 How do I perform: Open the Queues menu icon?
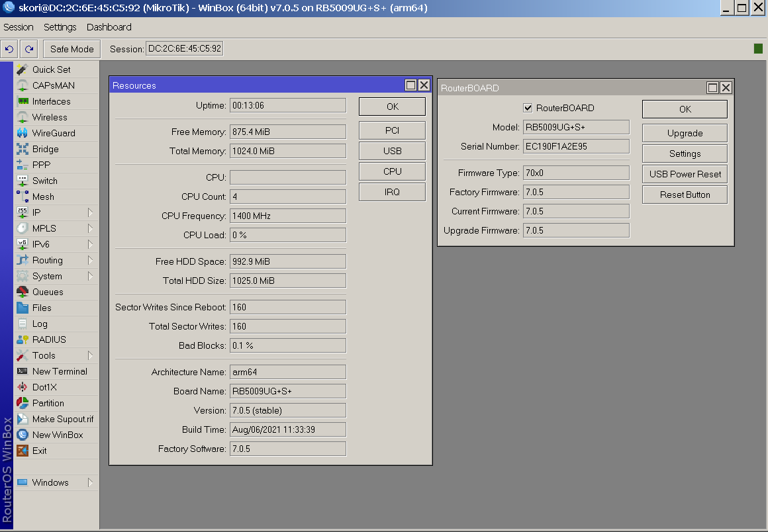coord(23,292)
